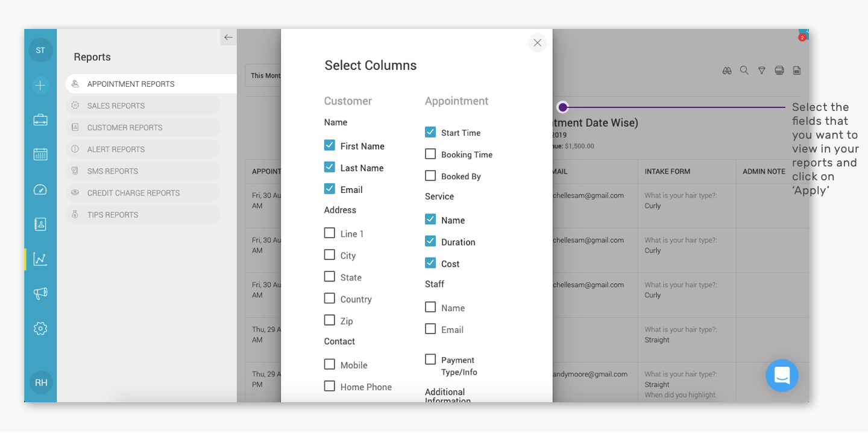868x433 pixels.
Task: Uncheck the Last Name checkbox
Action: point(330,167)
